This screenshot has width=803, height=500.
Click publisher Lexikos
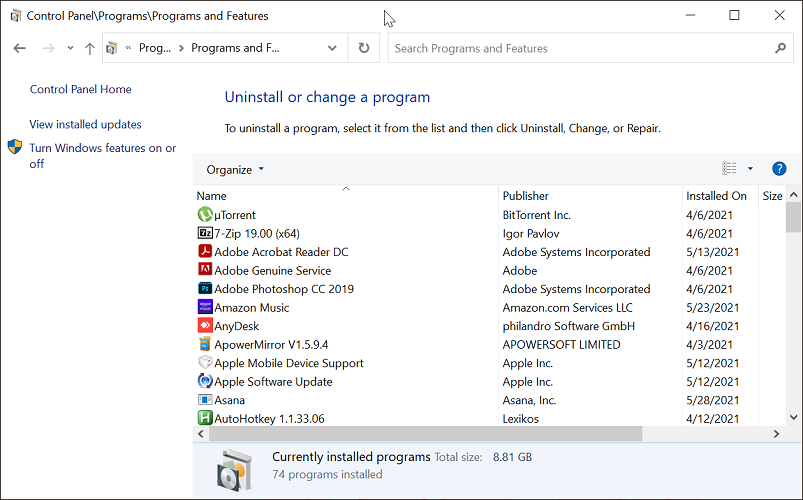tap(520, 419)
